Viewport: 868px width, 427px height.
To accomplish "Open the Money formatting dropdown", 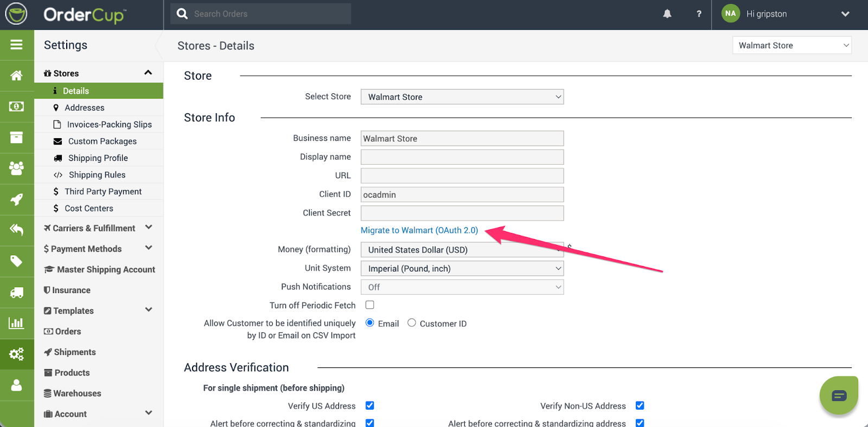I will [462, 250].
